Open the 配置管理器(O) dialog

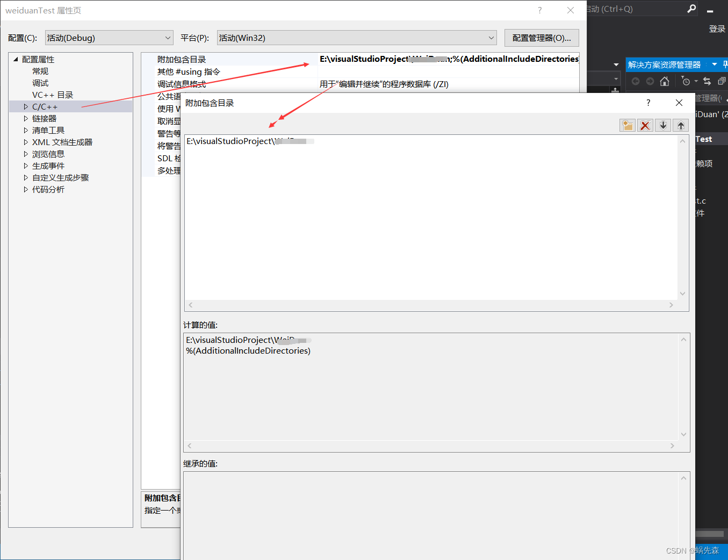click(541, 38)
